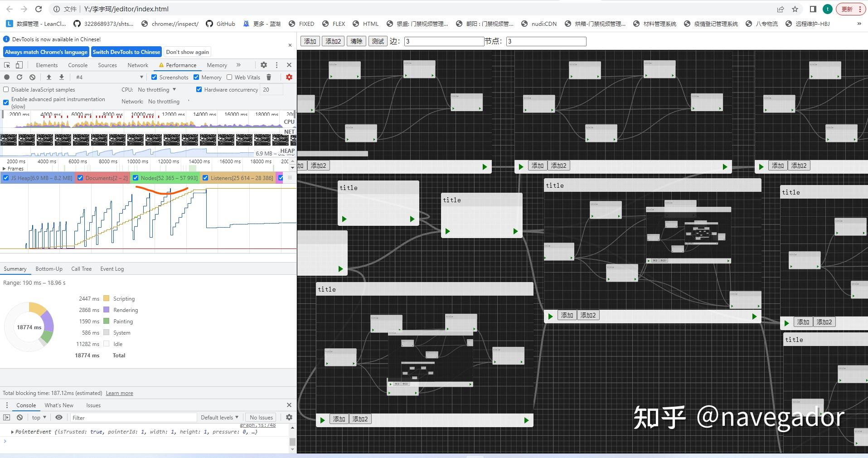Click the green Nodes legend color swatch

click(136, 178)
